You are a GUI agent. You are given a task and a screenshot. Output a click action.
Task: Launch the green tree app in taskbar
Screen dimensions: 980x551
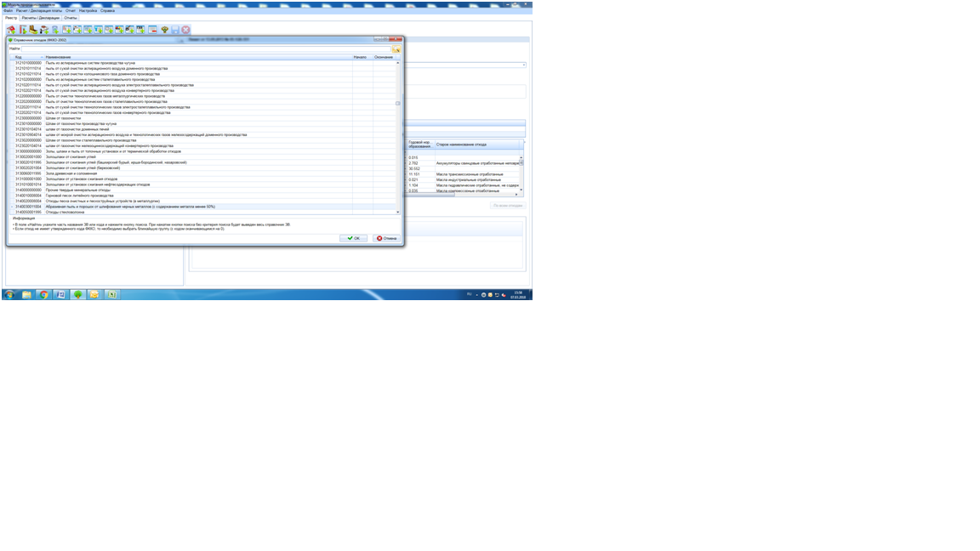(x=77, y=294)
